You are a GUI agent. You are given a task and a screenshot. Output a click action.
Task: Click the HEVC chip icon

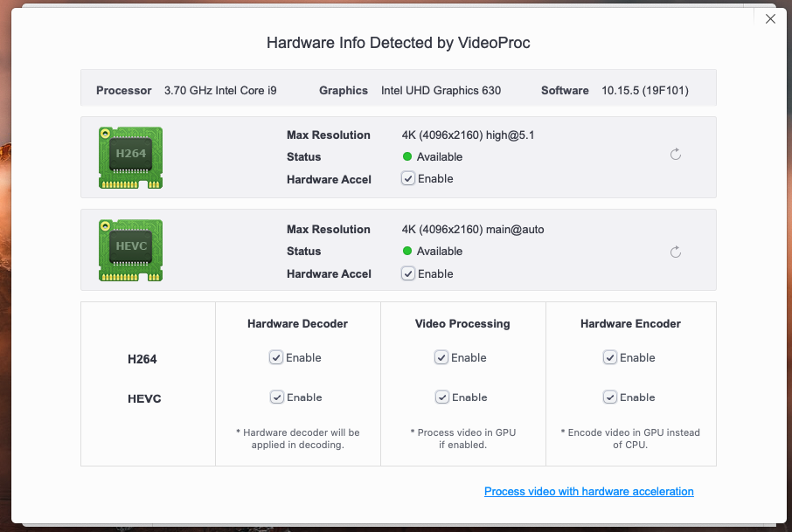pyautogui.click(x=130, y=251)
